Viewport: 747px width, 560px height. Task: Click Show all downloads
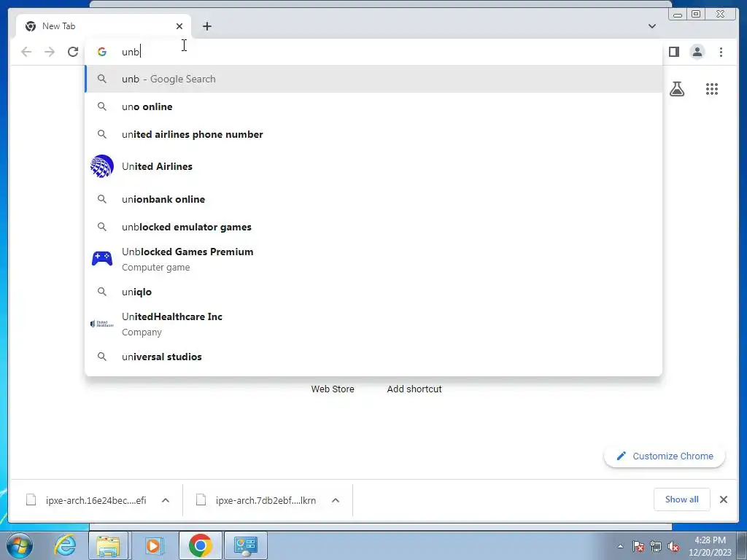click(682, 499)
